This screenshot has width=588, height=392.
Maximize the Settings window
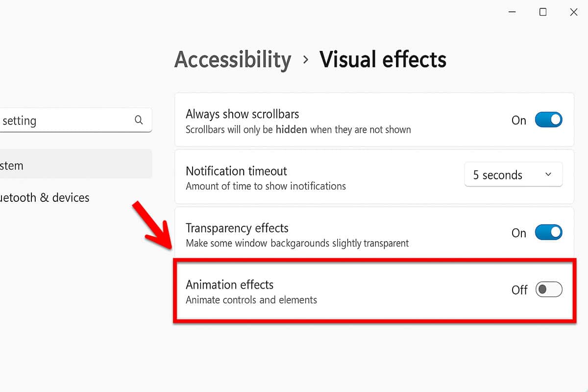(543, 12)
